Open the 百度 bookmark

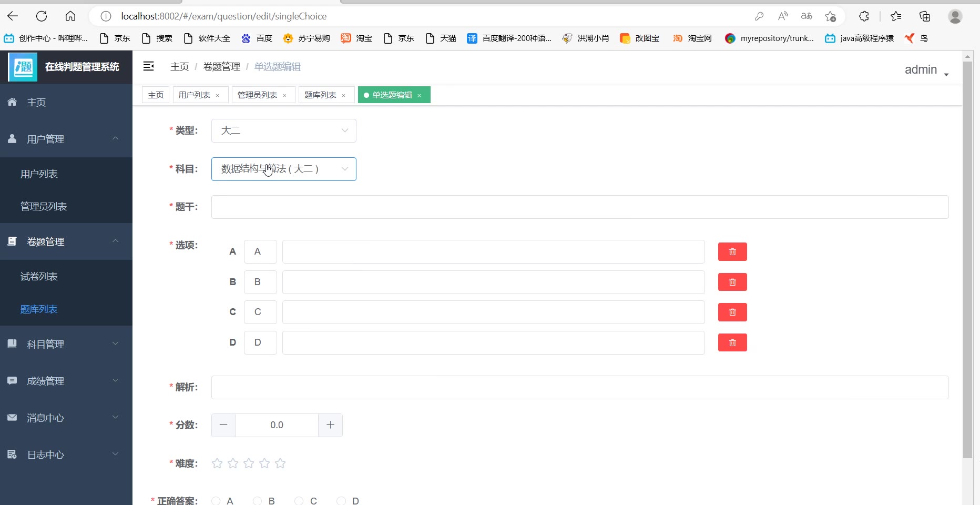click(x=257, y=38)
